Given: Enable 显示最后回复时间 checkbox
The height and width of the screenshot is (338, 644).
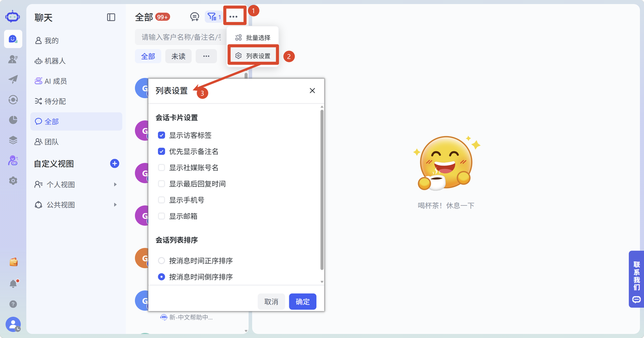Looking at the screenshot, I should coord(162,184).
